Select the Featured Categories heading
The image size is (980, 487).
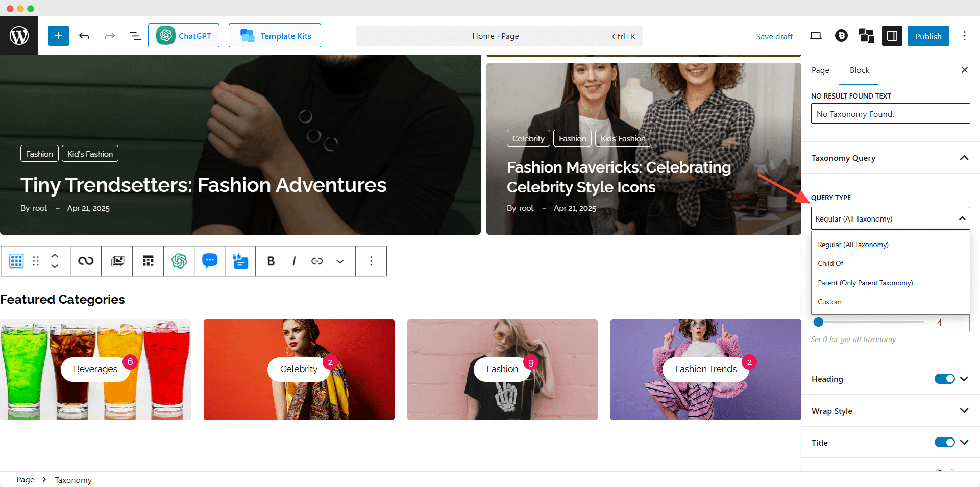pos(62,299)
